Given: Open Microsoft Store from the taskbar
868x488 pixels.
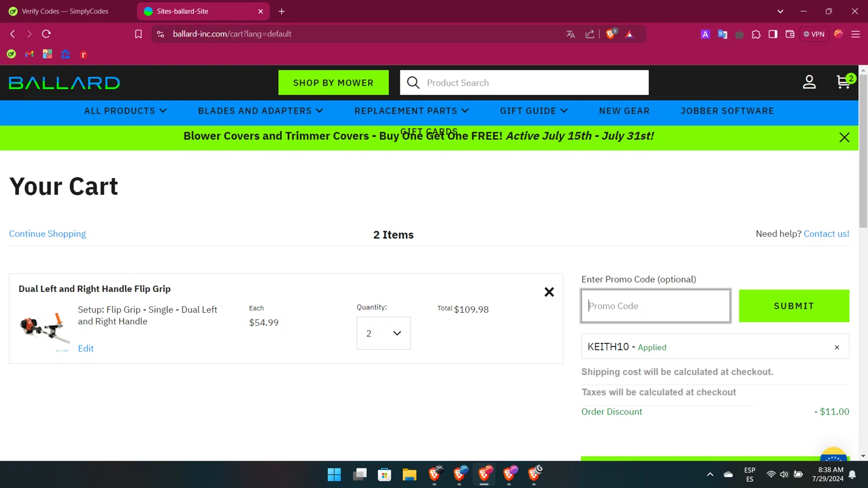Looking at the screenshot, I should pos(384,475).
